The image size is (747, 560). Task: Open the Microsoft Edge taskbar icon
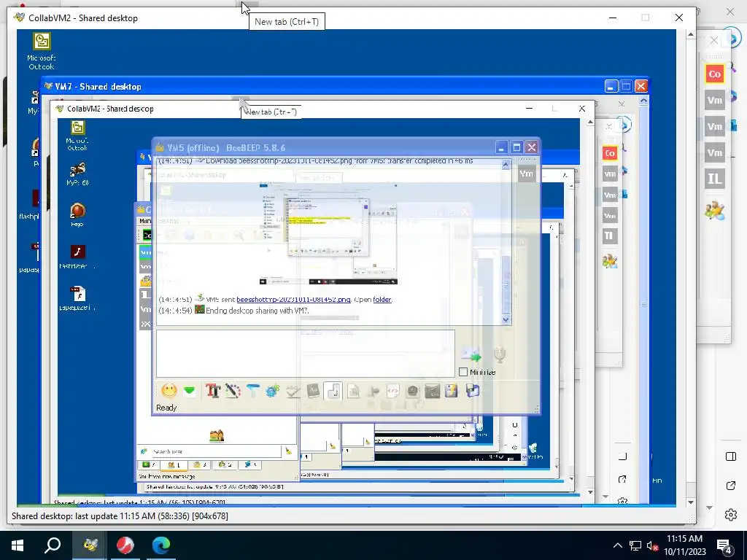[161, 545]
